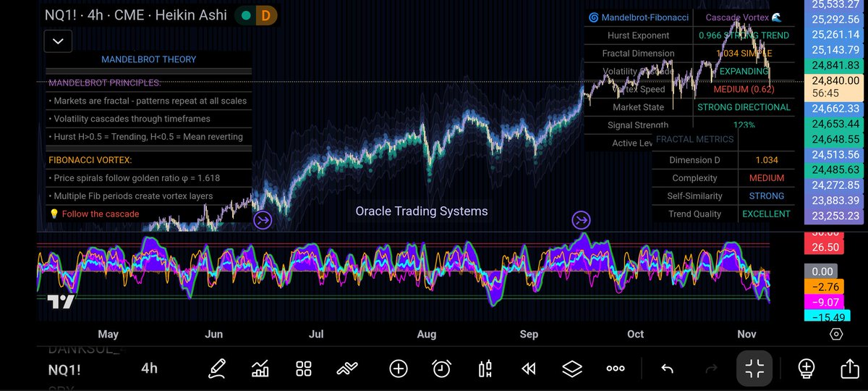Open the three-dots more menu
The image size is (868, 391).
616,369
